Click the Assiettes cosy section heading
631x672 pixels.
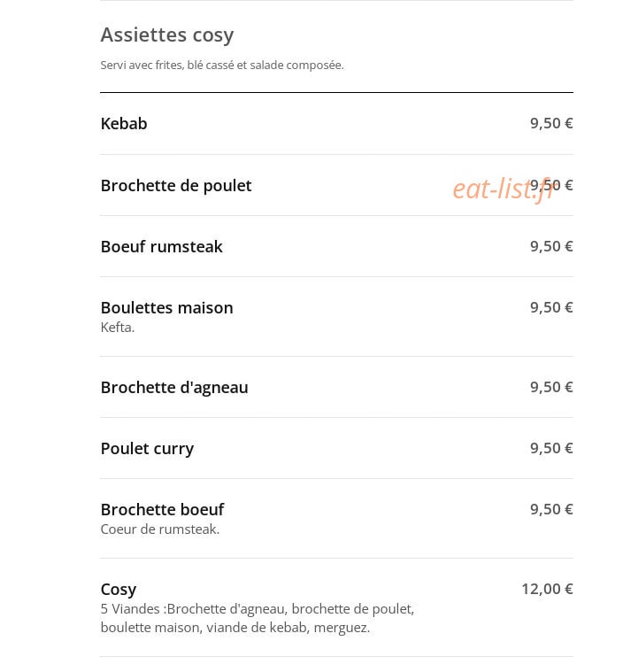(167, 35)
